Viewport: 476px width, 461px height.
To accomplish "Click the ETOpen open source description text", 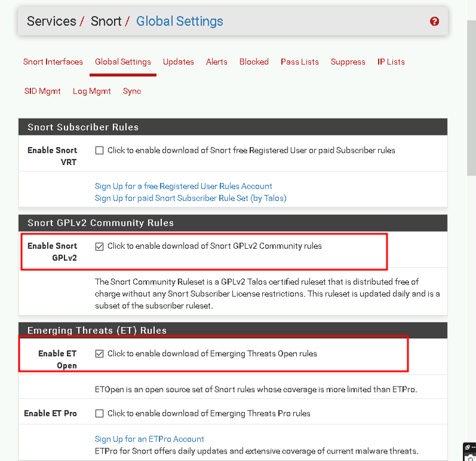I will coord(256,390).
